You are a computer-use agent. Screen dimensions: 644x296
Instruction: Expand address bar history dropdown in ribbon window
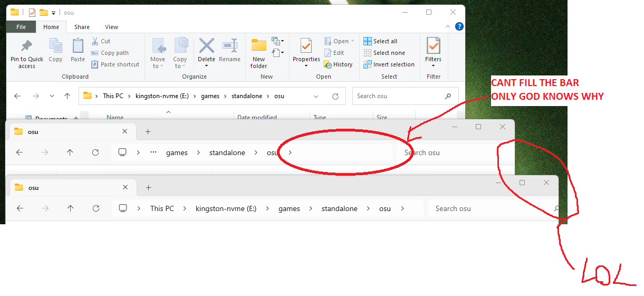(316, 96)
